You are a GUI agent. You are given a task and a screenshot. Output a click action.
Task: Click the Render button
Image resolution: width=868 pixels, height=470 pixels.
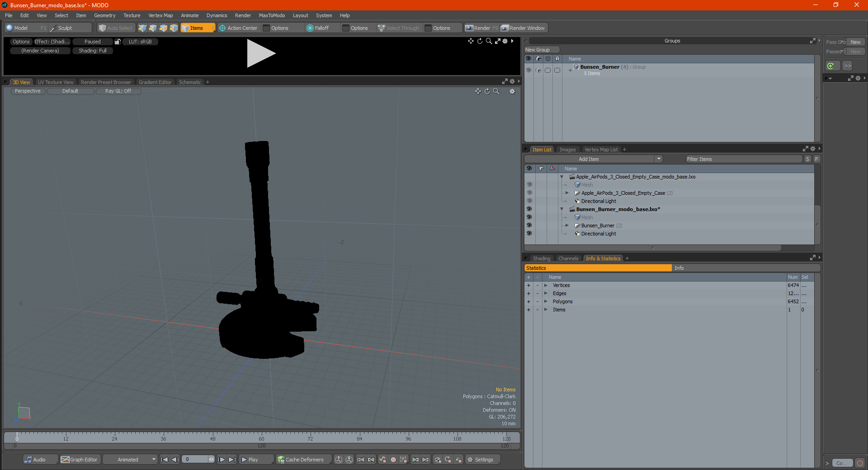[x=481, y=28]
